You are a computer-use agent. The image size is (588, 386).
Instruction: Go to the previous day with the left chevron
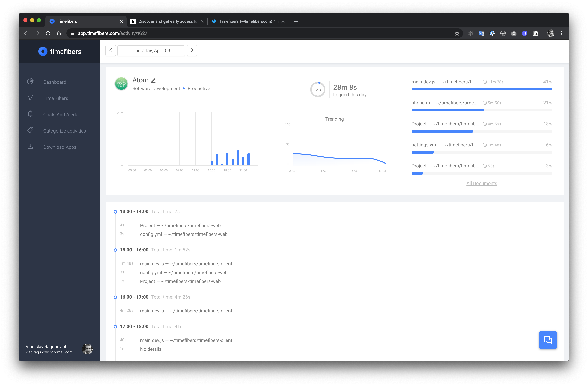point(110,50)
